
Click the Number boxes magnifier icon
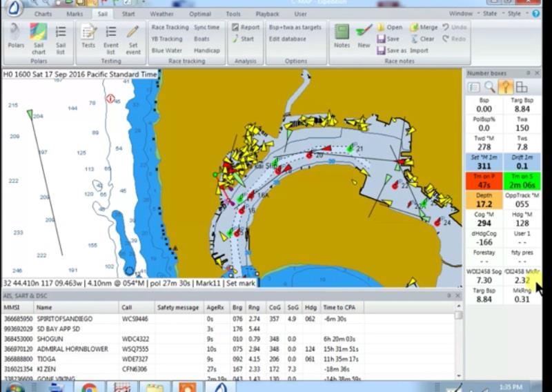point(490,87)
